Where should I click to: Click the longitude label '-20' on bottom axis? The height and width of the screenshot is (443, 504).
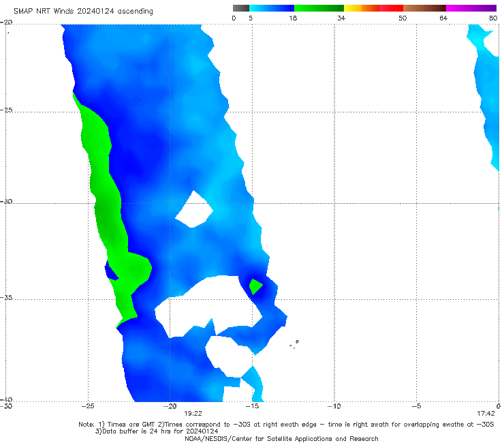pyautogui.click(x=170, y=406)
